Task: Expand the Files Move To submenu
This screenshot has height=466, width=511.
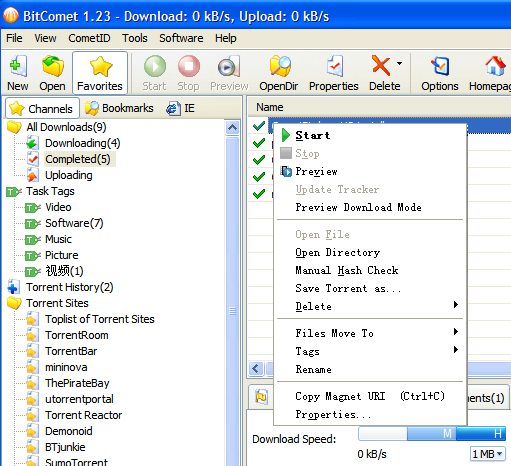Action: pos(370,333)
